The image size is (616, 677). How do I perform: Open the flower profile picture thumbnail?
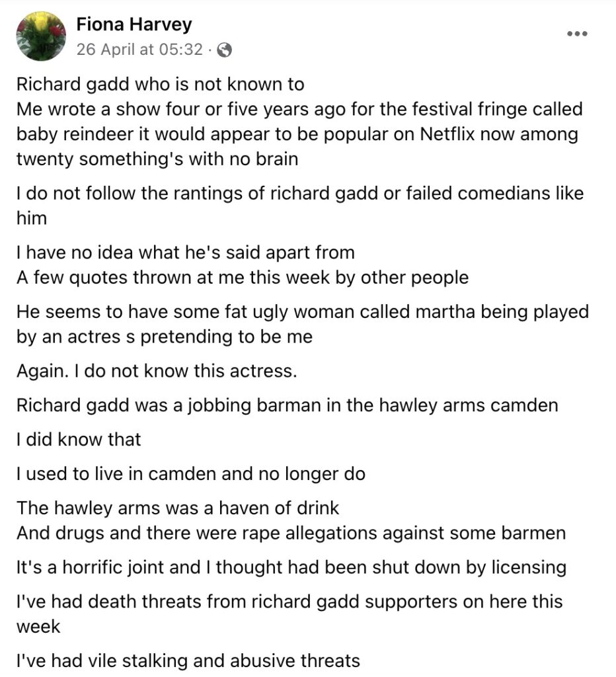tap(41, 36)
